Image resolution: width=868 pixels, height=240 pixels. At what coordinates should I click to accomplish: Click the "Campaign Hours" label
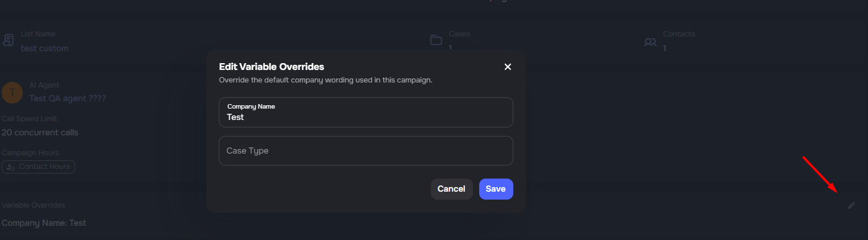[x=30, y=152]
